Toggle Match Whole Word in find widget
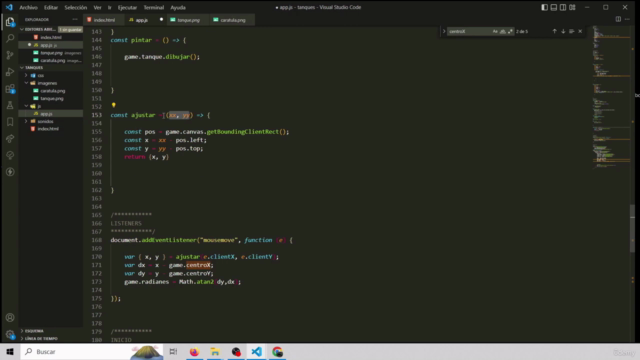This screenshot has height=360, width=640. tap(502, 31)
